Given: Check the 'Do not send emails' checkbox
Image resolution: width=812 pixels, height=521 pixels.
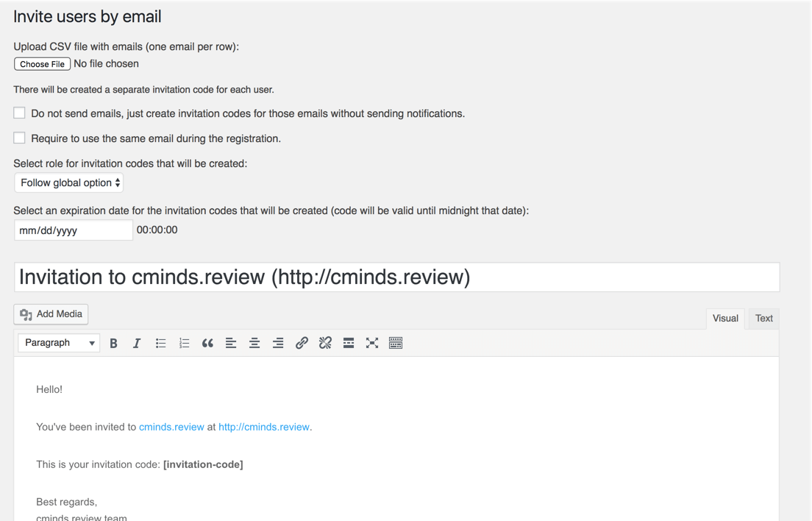Looking at the screenshot, I should pyautogui.click(x=20, y=113).
